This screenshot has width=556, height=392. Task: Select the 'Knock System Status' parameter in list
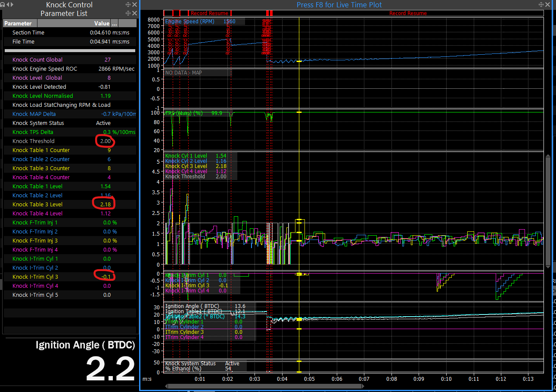[70, 123]
